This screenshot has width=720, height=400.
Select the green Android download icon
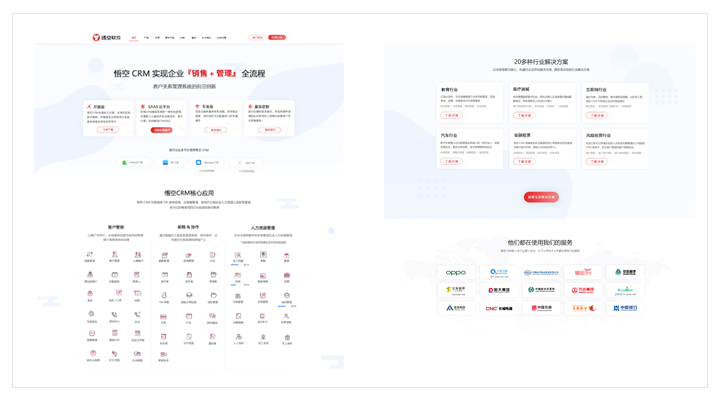(125, 162)
